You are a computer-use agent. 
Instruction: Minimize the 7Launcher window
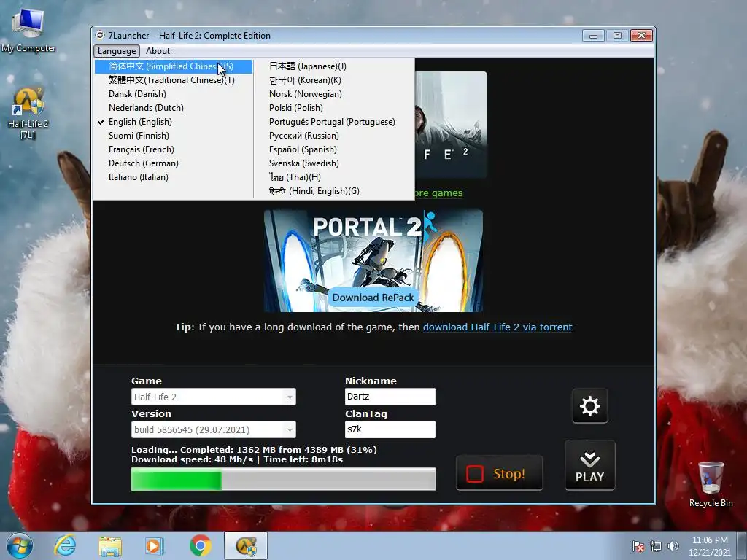pyautogui.click(x=593, y=36)
